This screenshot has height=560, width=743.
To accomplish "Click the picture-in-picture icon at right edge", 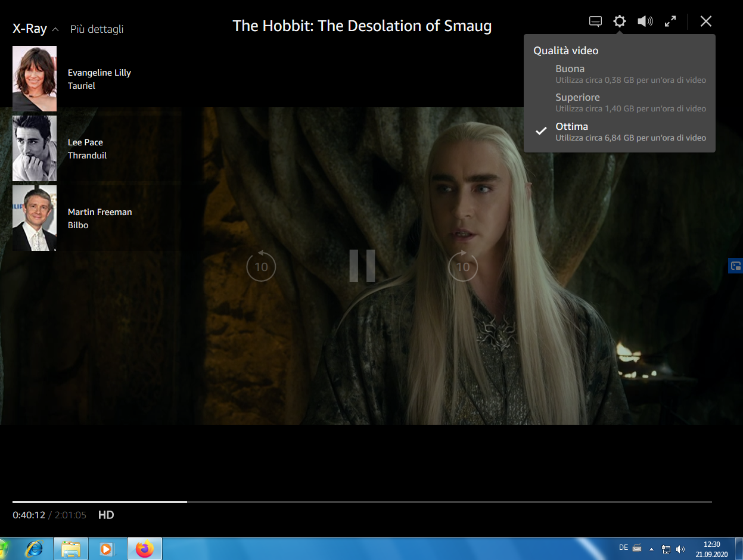I will (736, 266).
